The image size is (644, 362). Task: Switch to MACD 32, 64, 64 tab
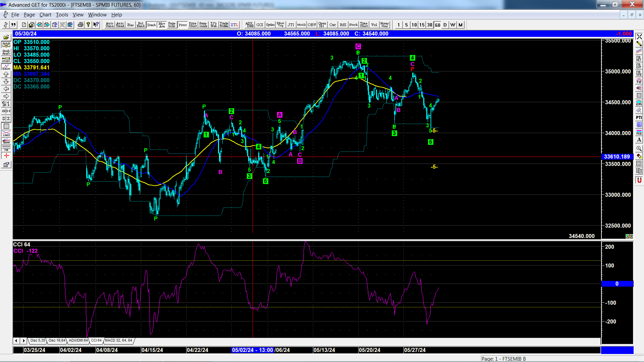click(119, 341)
